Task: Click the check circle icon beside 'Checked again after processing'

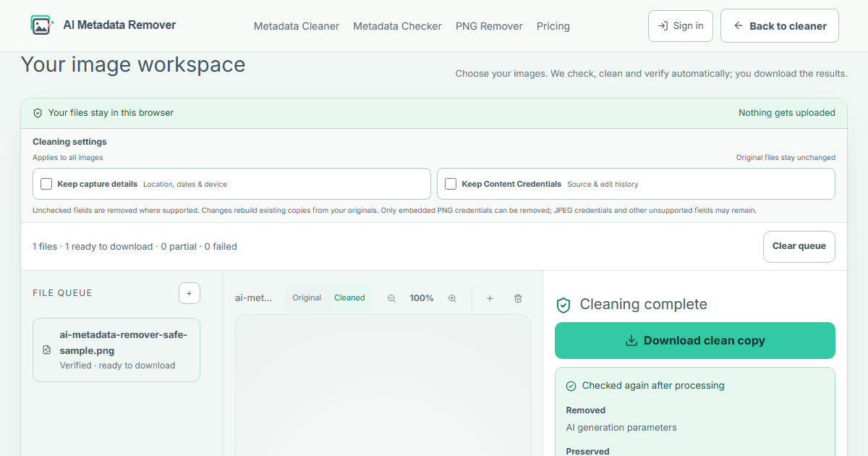Action: click(571, 386)
